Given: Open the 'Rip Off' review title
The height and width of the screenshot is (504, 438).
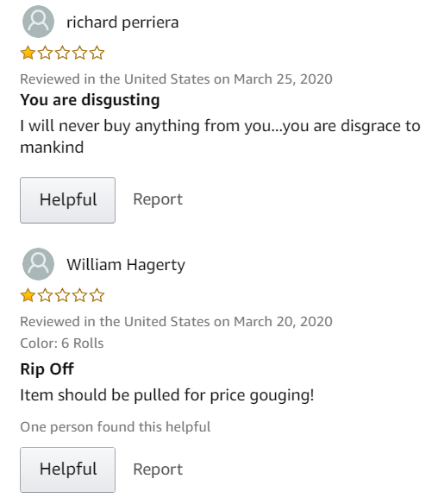Looking at the screenshot, I should coord(47,369).
